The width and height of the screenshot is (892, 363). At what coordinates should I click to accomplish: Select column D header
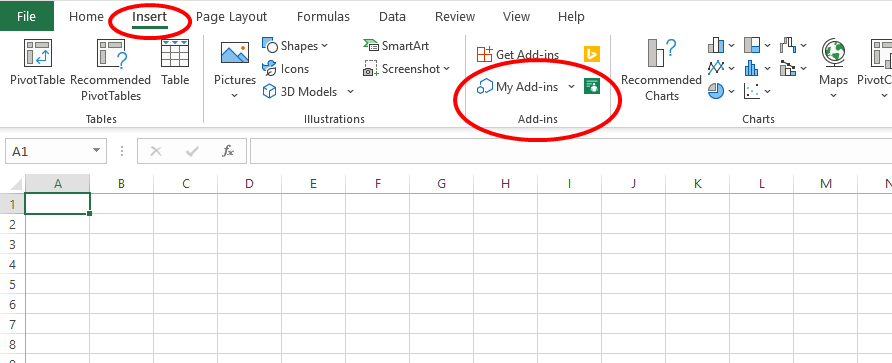(x=249, y=183)
